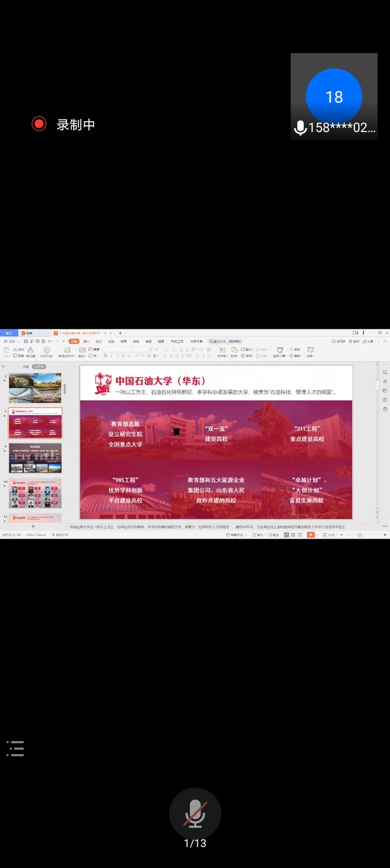390x868 pixels.
Task: Click the 新建幻灯片 dropdown
Action: [x=67, y=356]
